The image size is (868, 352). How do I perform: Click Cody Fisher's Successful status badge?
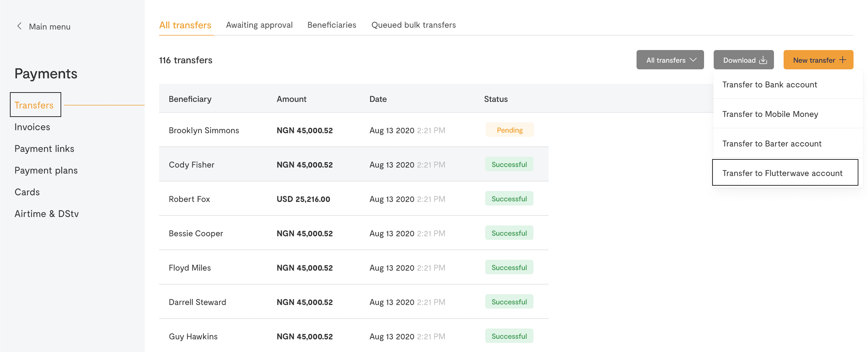coord(509,164)
